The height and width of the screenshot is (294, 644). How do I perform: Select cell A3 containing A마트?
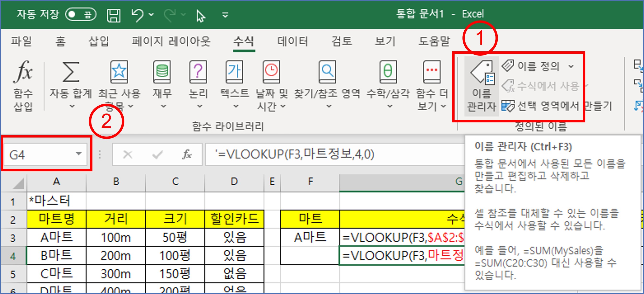(x=57, y=237)
